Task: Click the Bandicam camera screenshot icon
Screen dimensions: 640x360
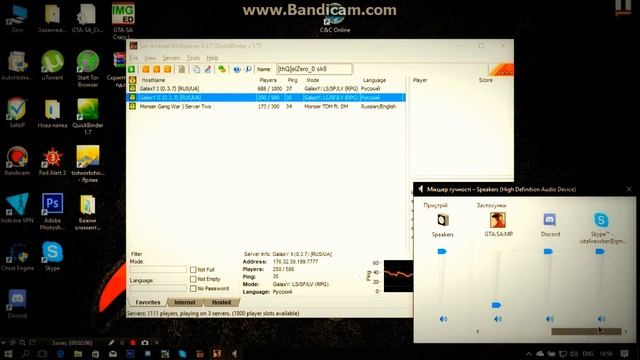Action: point(145,342)
